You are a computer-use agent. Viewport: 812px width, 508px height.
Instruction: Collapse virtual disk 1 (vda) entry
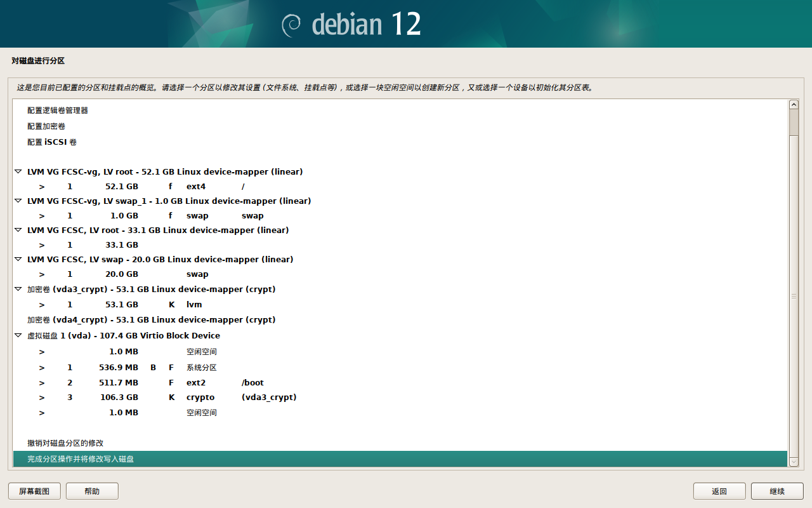(x=18, y=336)
